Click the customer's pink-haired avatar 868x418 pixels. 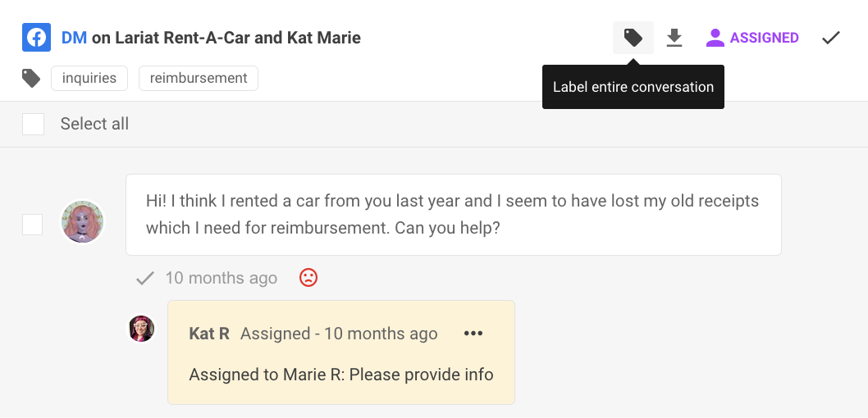(x=83, y=222)
